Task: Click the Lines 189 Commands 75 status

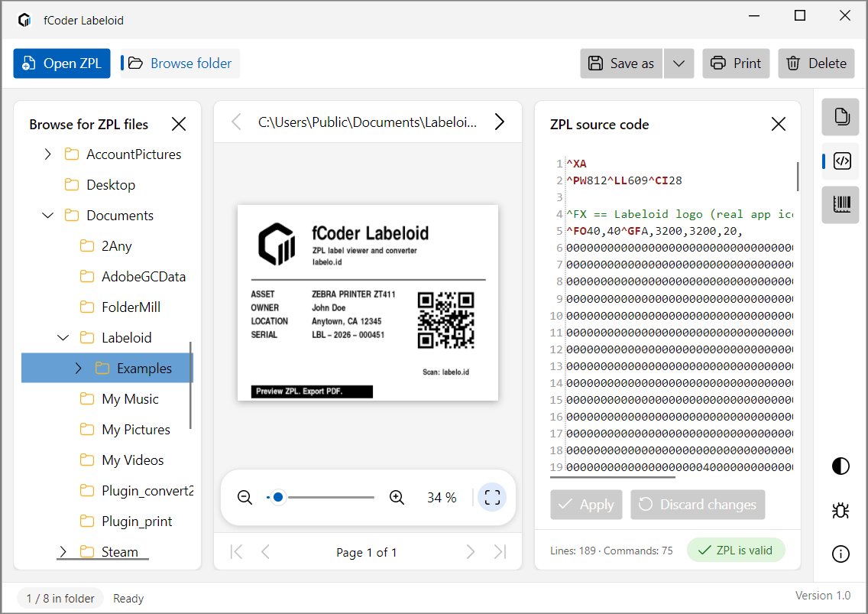Action: coord(611,551)
